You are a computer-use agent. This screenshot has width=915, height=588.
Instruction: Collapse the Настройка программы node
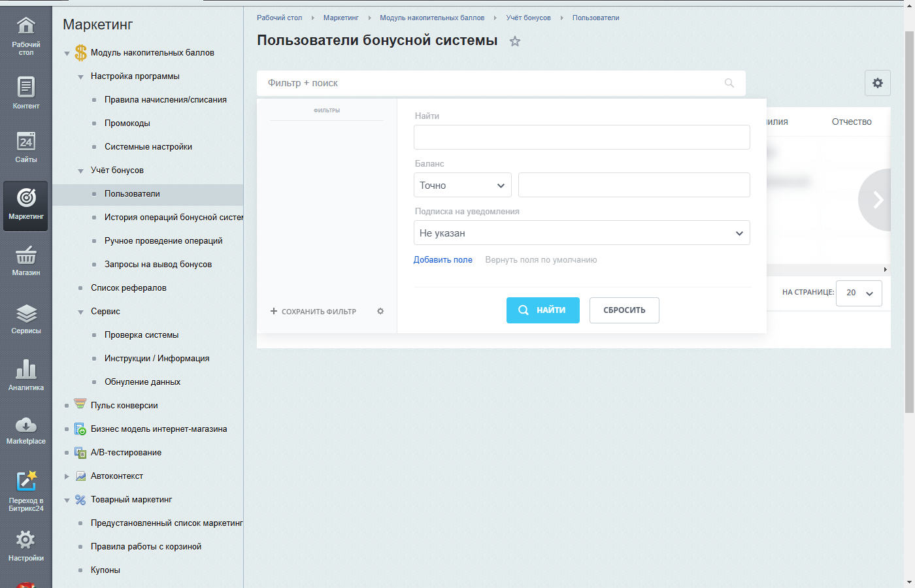(x=80, y=76)
